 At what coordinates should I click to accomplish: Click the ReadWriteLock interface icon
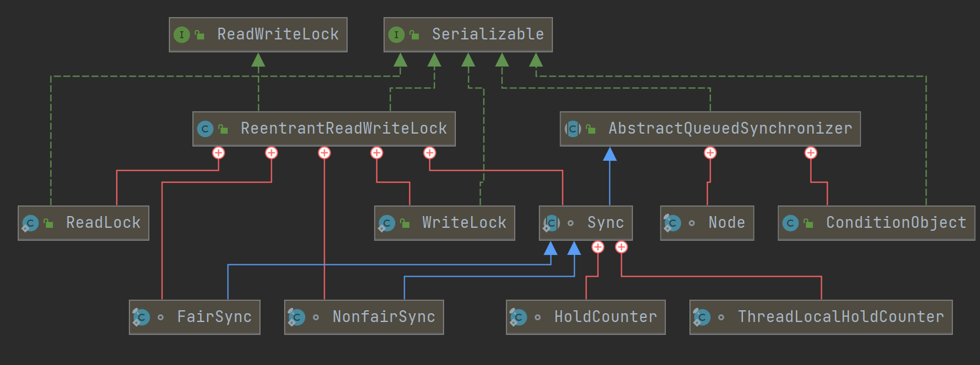(x=182, y=35)
